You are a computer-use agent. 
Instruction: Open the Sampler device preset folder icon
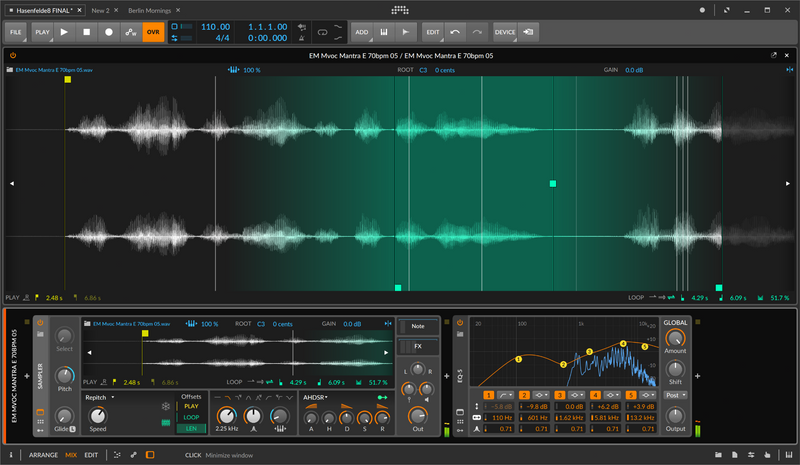click(40, 334)
